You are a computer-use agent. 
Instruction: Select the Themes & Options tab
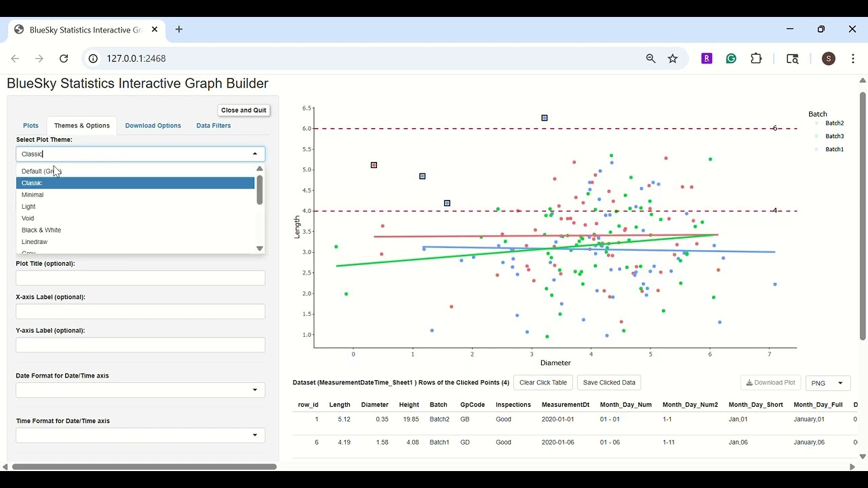coord(82,125)
